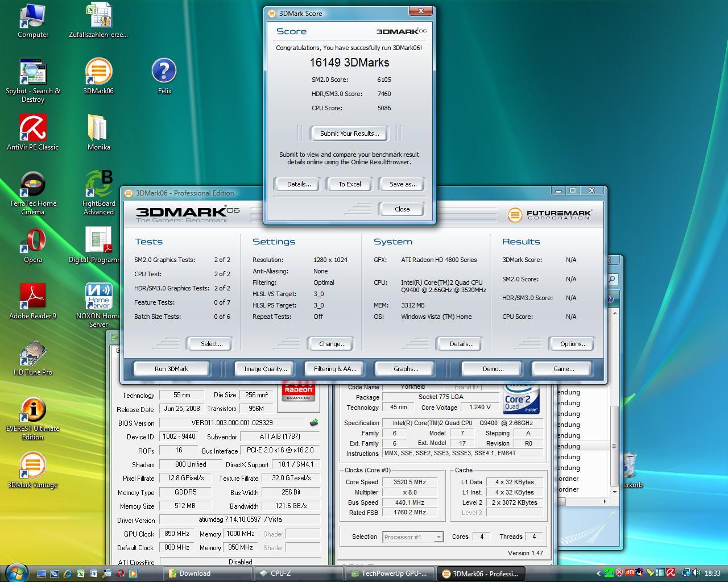The image size is (728, 582).
Task: Click Submit Your Results button
Action: pyautogui.click(x=349, y=134)
